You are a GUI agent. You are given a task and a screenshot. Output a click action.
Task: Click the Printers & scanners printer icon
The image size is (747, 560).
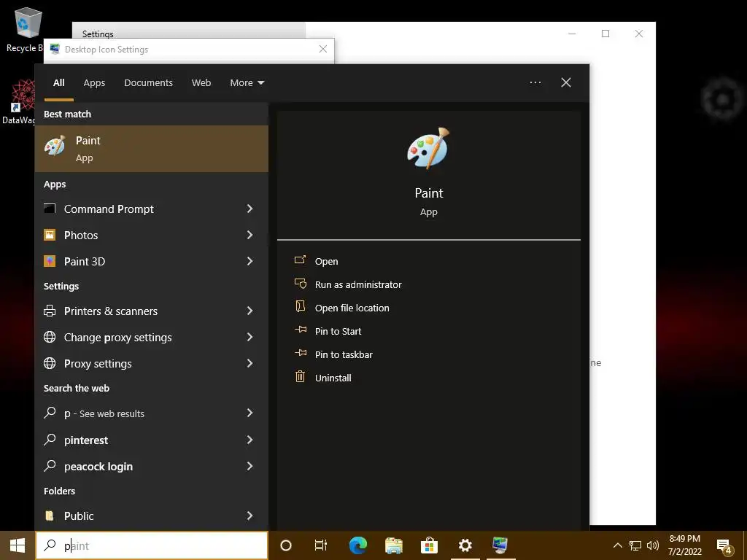click(50, 311)
